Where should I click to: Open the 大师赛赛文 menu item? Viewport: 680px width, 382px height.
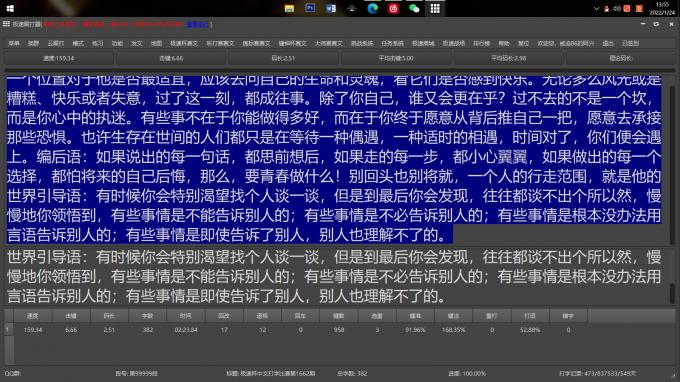pyautogui.click(x=328, y=43)
